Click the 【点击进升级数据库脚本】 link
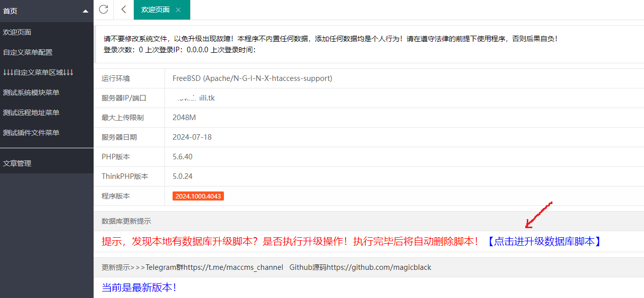 click(x=544, y=242)
